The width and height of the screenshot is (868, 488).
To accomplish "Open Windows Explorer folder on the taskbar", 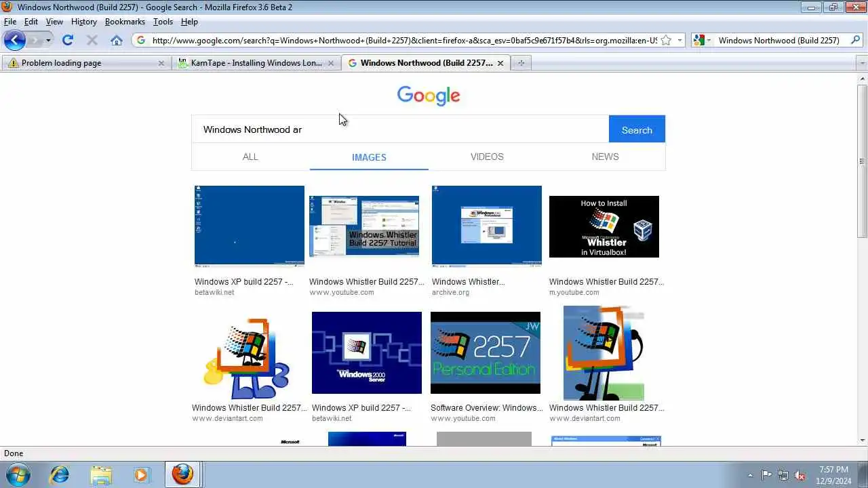I will tap(100, 474).
